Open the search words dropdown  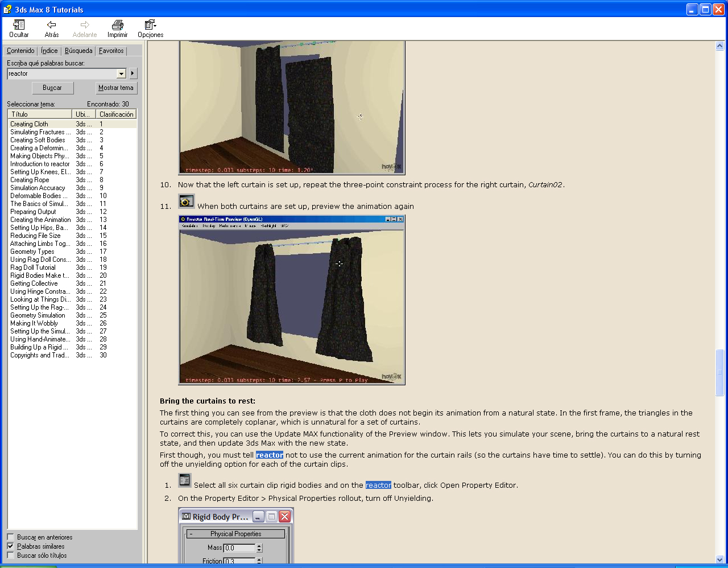(121, 73)
